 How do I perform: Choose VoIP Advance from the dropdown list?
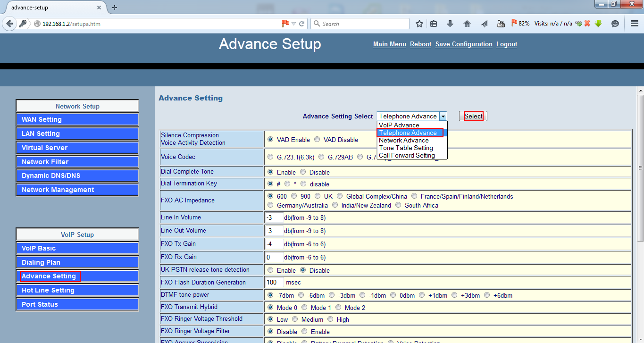(412, 125)
